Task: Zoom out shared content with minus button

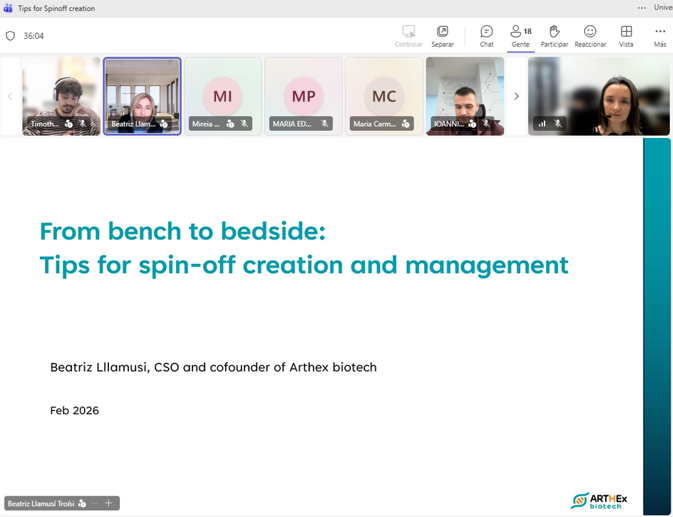Action: (x=96, y=503)
